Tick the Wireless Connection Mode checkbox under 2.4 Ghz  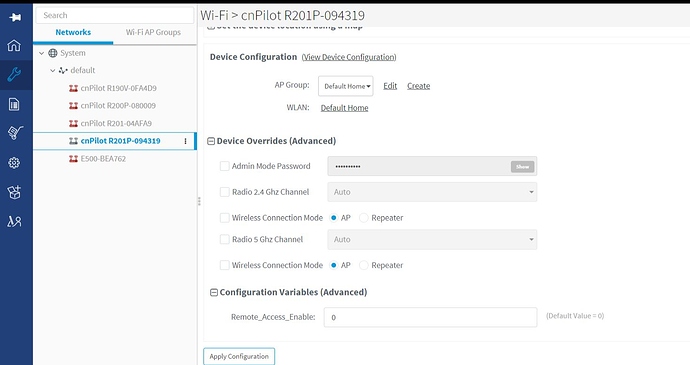point(224,218)
